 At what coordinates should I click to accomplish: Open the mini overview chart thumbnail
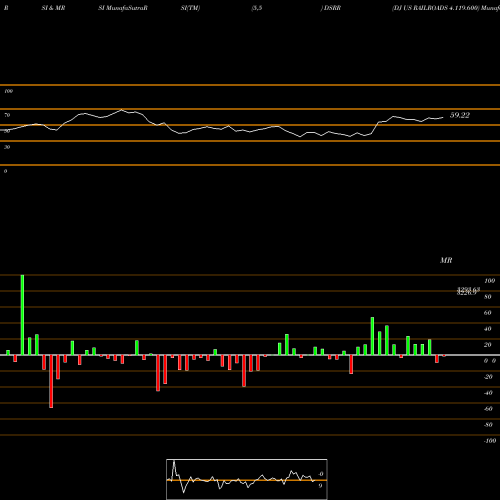(x=247, y=479)
